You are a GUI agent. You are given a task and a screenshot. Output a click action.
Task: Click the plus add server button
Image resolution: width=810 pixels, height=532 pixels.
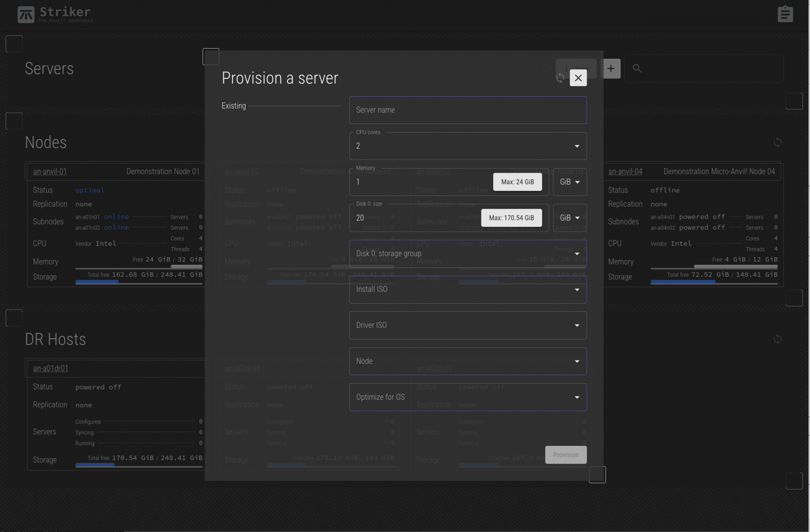[x=611, y=69]
